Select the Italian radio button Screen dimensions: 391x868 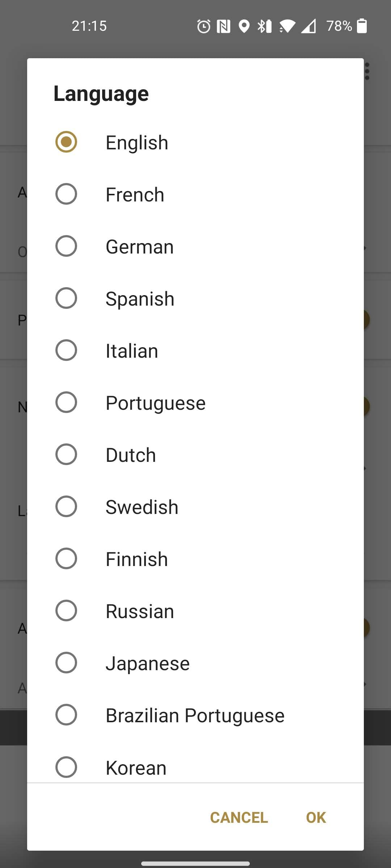66,350
